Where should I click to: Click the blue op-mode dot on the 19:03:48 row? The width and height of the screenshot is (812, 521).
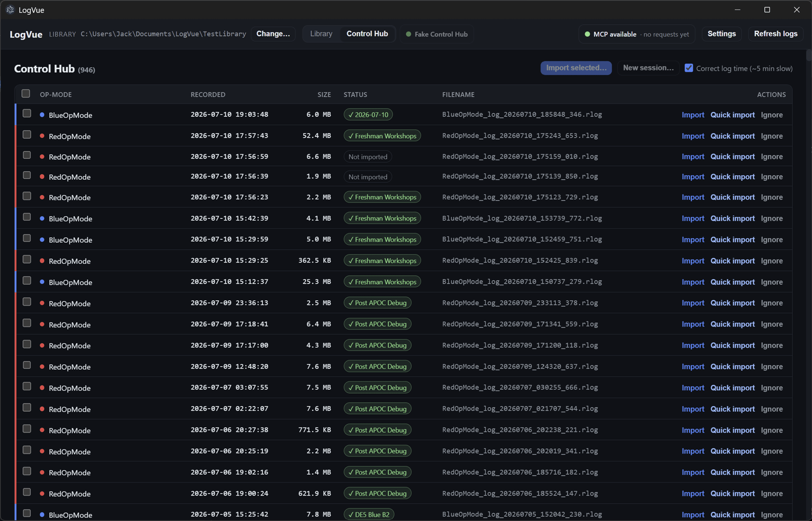[x=42, y=115]
